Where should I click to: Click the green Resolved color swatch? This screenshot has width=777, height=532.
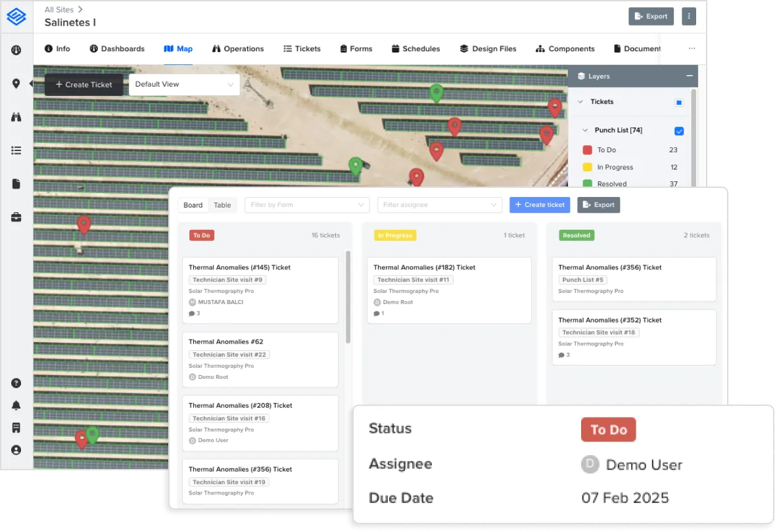pos(587,184)
